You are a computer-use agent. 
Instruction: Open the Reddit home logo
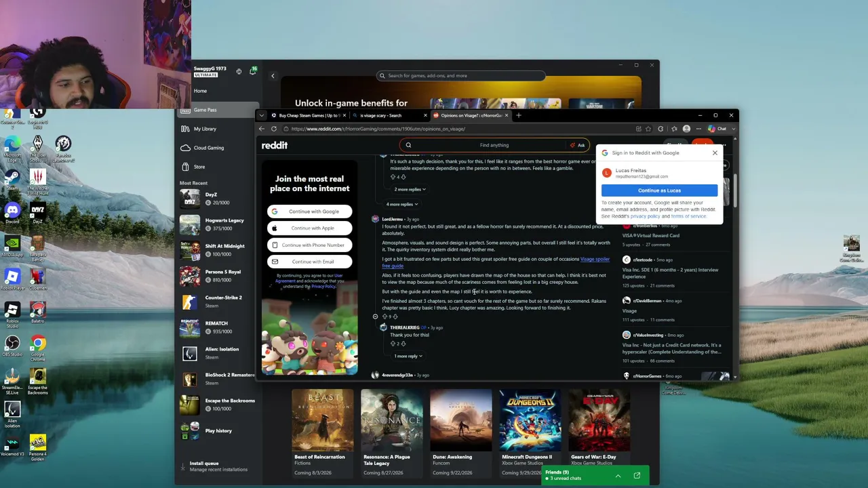pyautogui.click(x=275, y=145)
